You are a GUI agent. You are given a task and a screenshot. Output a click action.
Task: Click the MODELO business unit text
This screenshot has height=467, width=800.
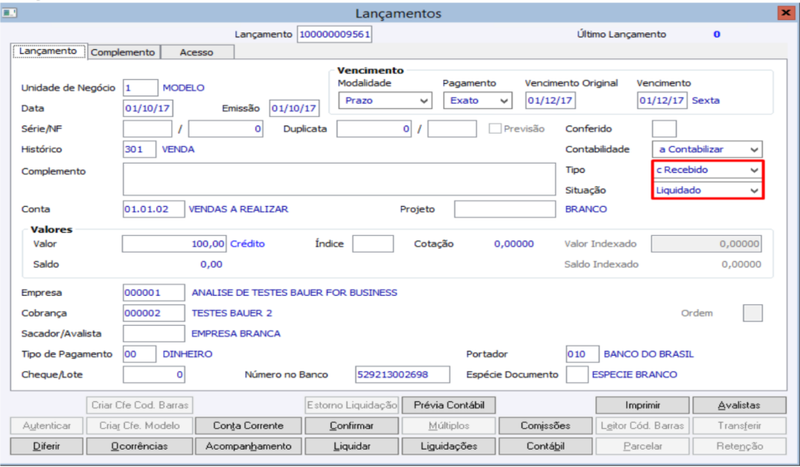tap(183, 88)
